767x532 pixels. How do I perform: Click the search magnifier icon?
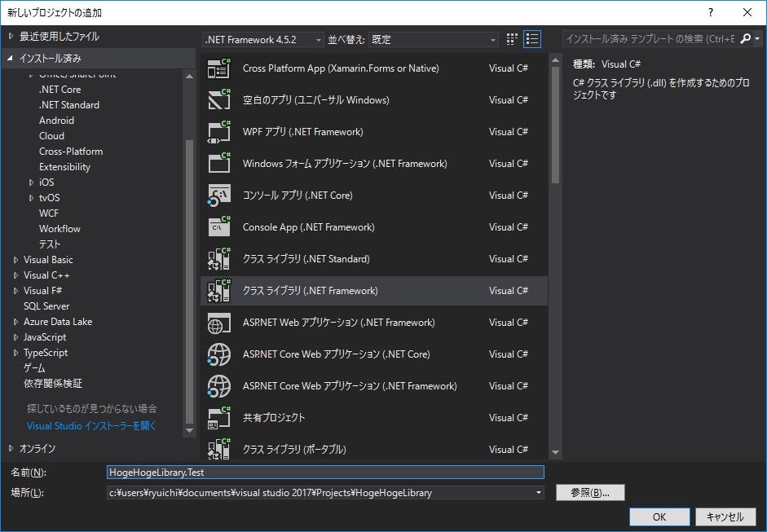[x=745, y=38]
